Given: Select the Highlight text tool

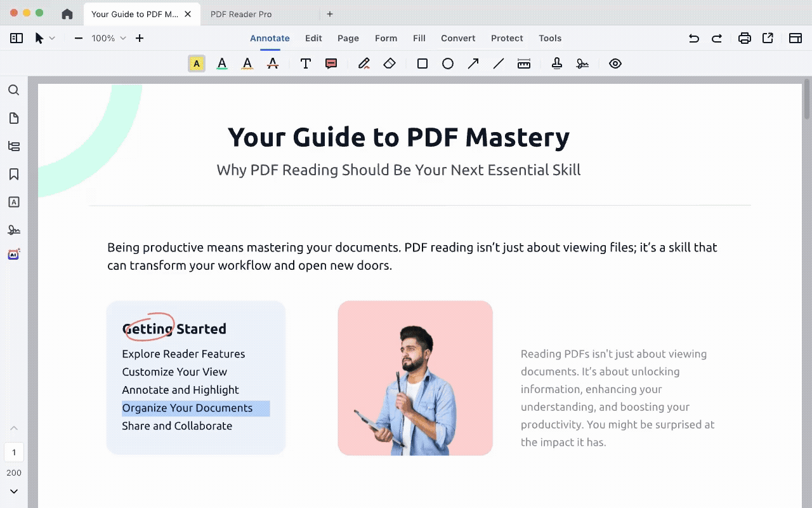Looking at the screenshot, I should click(x=197, y=63).
